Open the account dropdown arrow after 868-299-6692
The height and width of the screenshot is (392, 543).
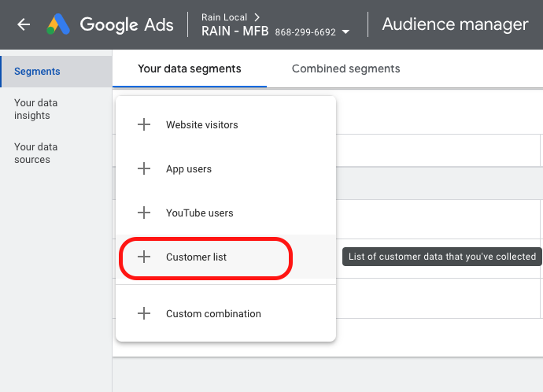pos(345,32)
